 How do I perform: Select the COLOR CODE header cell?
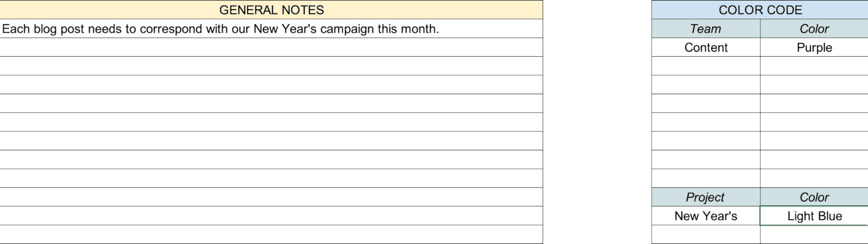click(759, 10)
